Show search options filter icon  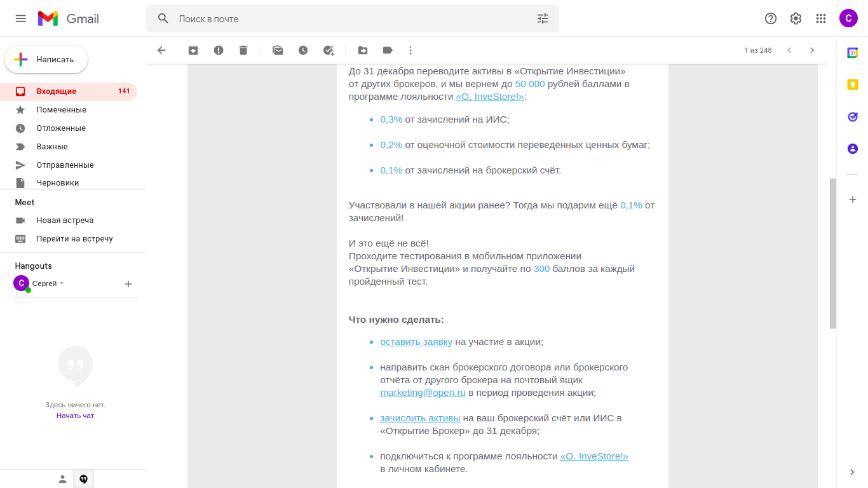(x=543, y=18)
